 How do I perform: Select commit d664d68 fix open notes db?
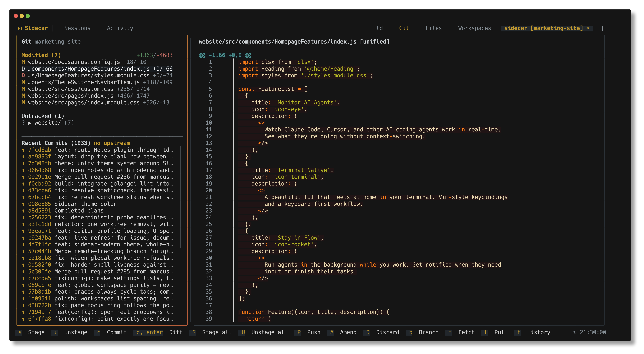(97, 170)
